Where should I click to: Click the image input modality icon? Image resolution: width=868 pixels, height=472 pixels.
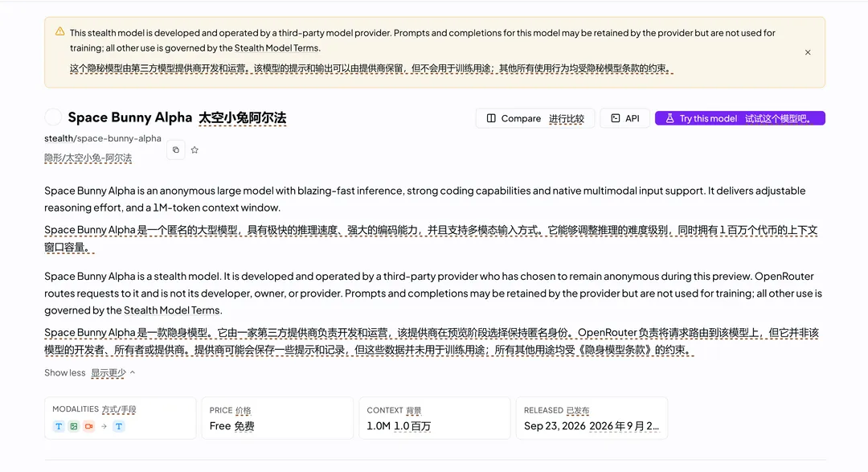point(74,426)
